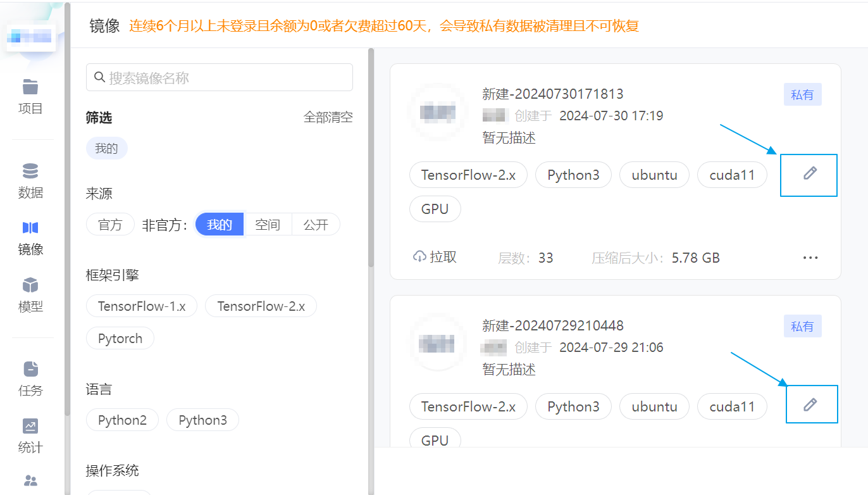Click edit pencil for image 新建-20240729210448

(x=810, y=404)
